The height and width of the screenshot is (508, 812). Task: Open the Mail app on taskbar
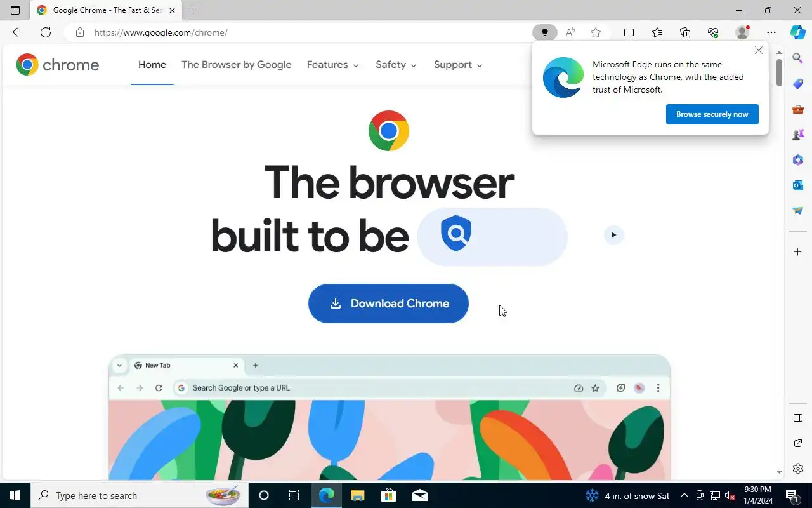coord(419,495)
